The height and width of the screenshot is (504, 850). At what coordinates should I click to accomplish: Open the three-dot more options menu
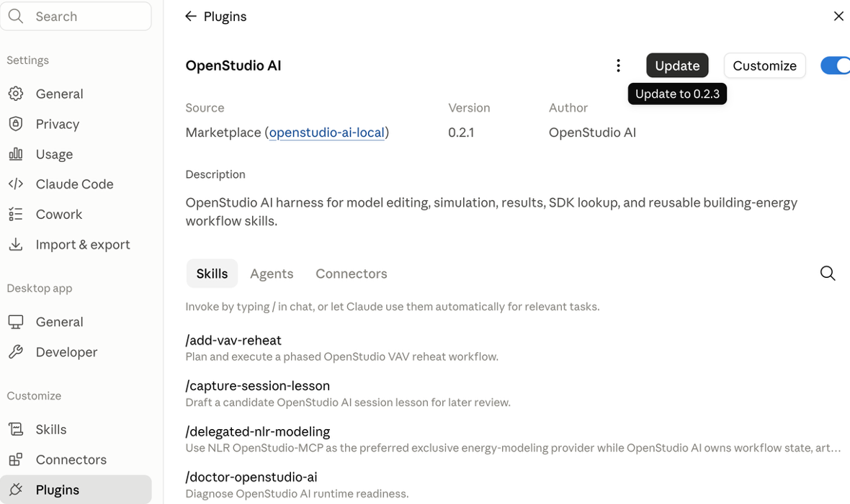tap(618, 66)
